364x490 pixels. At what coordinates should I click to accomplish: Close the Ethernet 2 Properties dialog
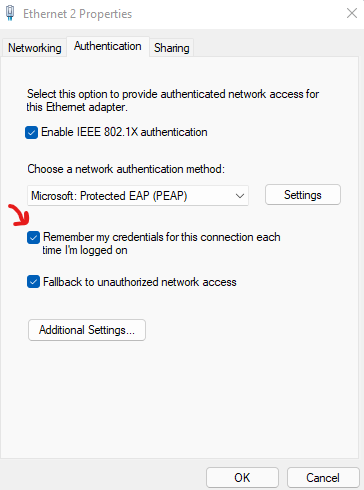coord(352,13)
